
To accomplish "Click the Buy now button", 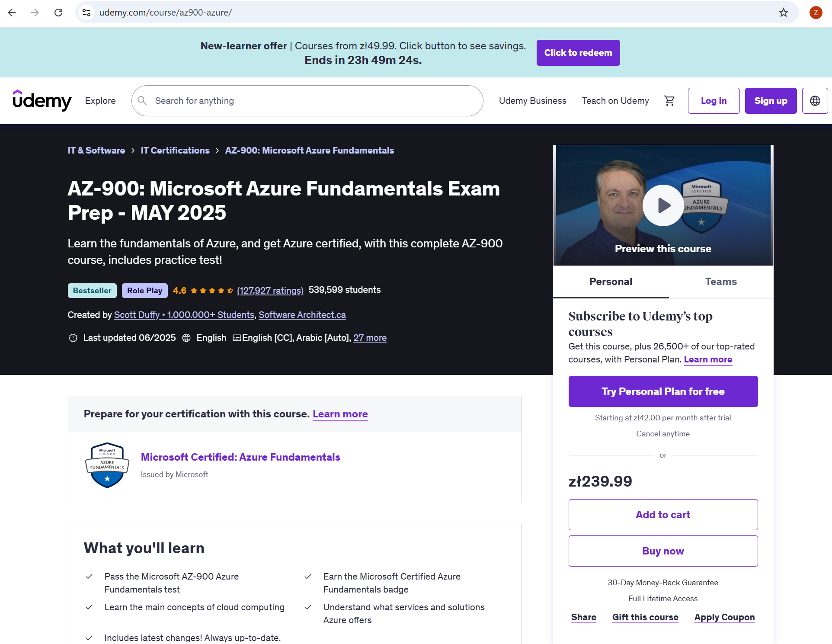I will tap(663, 551).
